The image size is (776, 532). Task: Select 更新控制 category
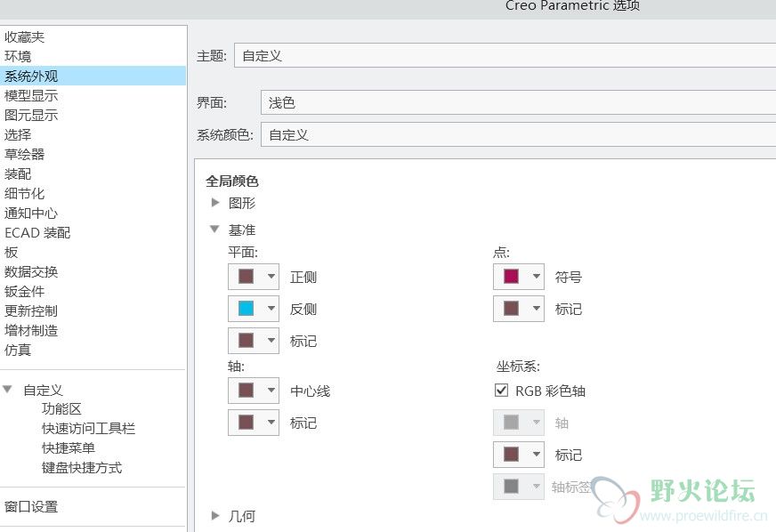(31, 310)
